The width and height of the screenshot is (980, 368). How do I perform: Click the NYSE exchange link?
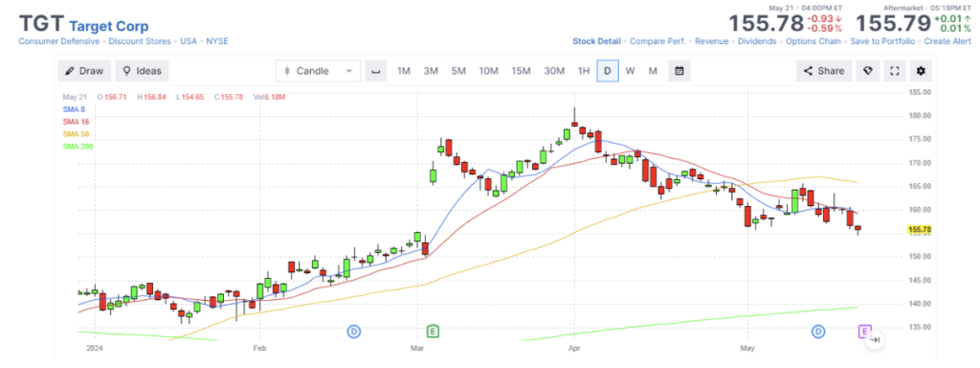point(217,41)
